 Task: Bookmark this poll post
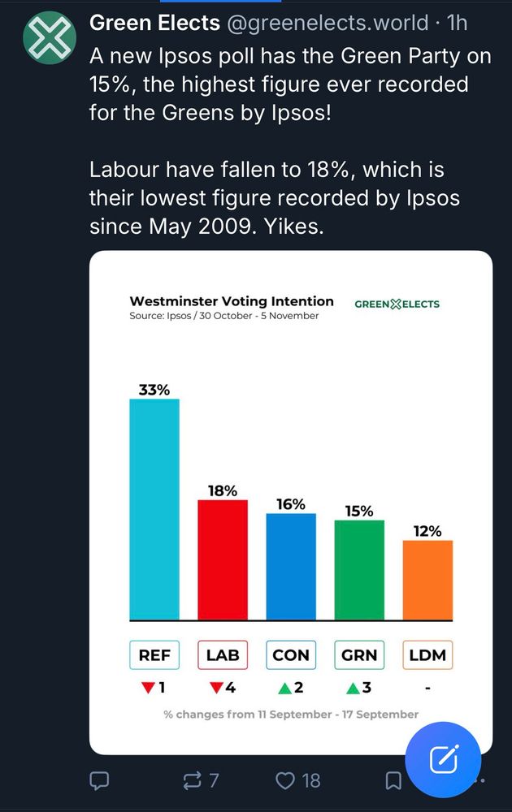click(393, 781)
